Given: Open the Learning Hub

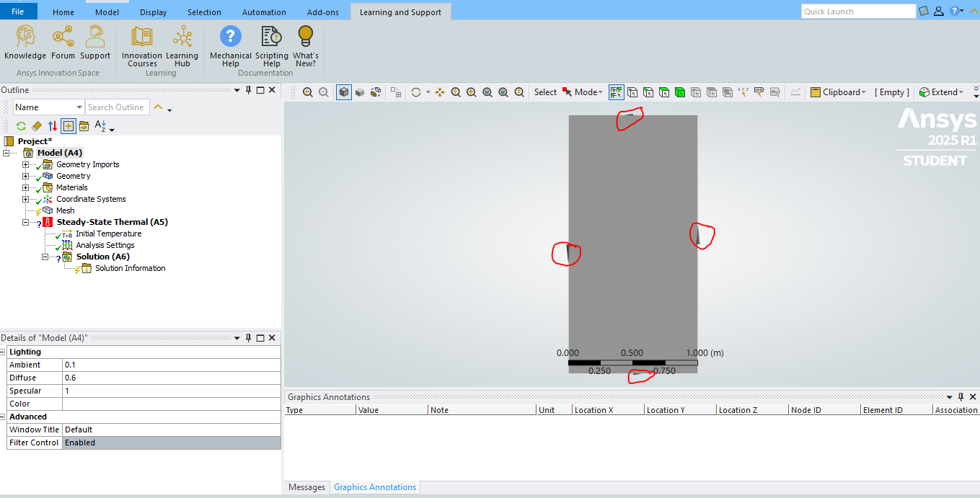Looking at the screenshot, I should pyautogui.click(x=182, y=46).
